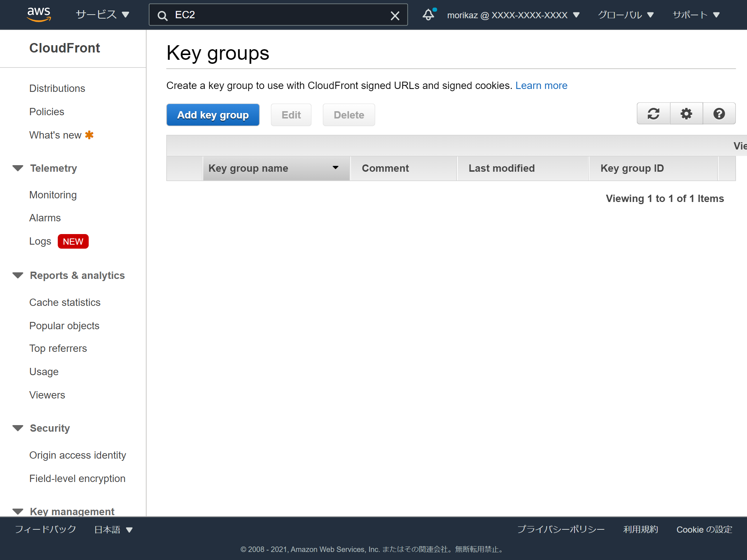
Task: Click the AWS logo
Action: (x=39, y=15)
